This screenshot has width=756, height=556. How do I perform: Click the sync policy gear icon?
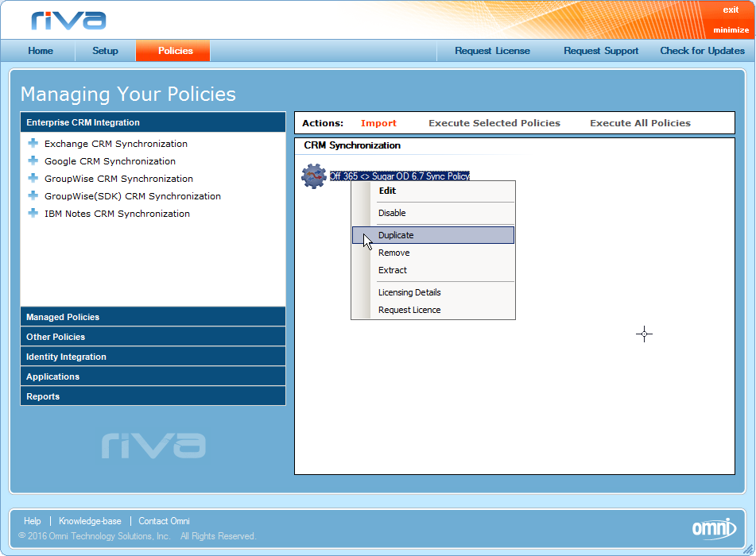point(314,176)
